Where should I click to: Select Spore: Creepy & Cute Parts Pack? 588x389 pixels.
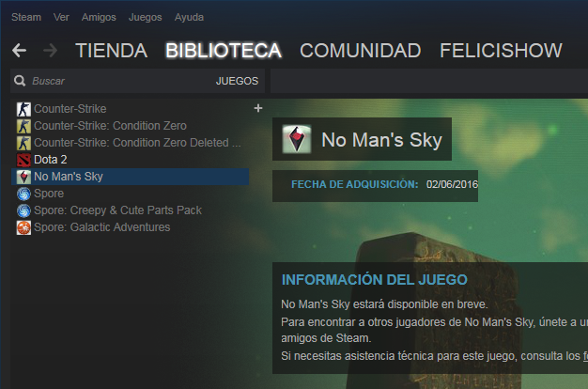130,210
